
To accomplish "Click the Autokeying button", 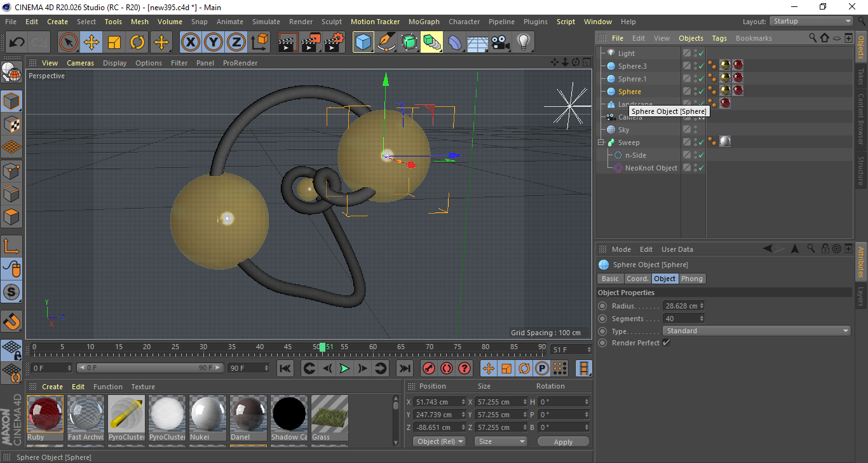I will (447, 368).
